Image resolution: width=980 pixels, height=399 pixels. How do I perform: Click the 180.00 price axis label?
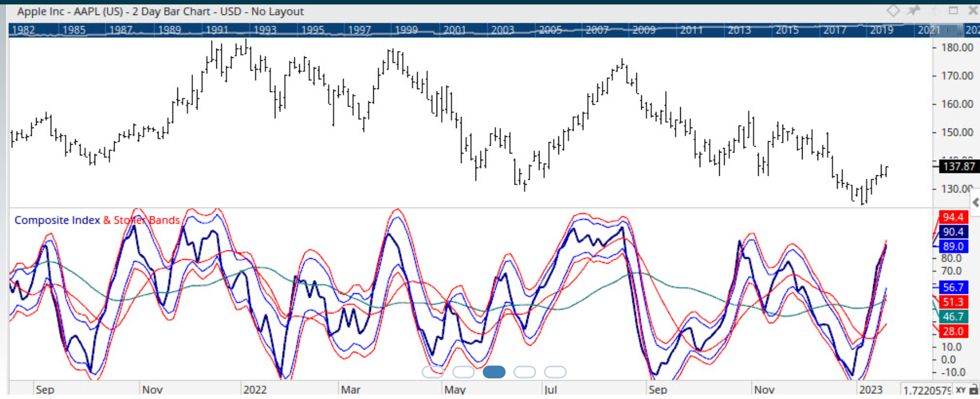(x=957, y=48)
